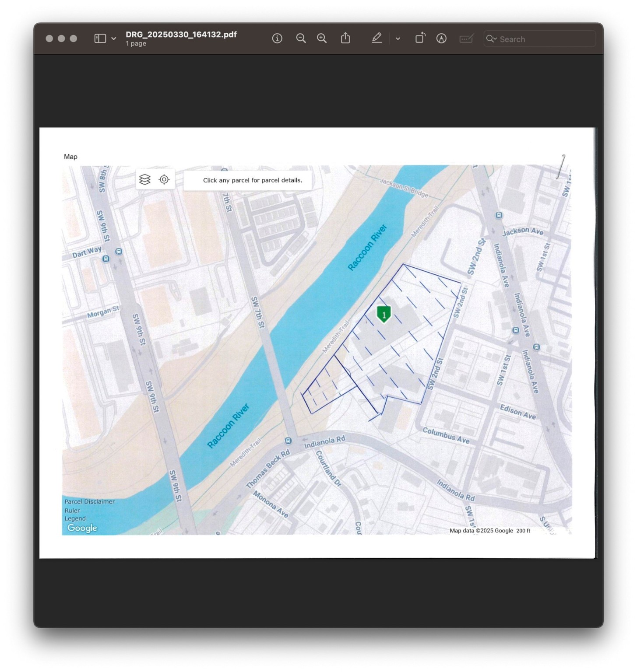Click the map layers icon

[x=145, y=179]
